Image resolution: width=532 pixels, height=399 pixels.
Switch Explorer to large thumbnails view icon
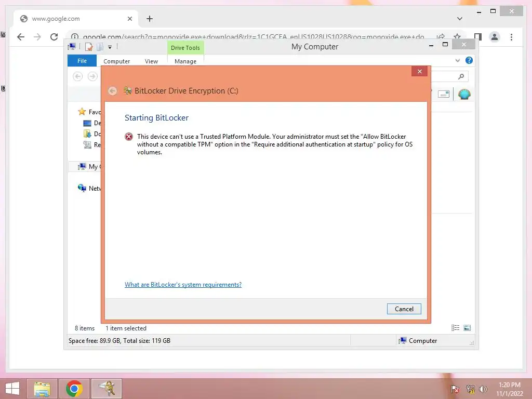coord(467,328)
